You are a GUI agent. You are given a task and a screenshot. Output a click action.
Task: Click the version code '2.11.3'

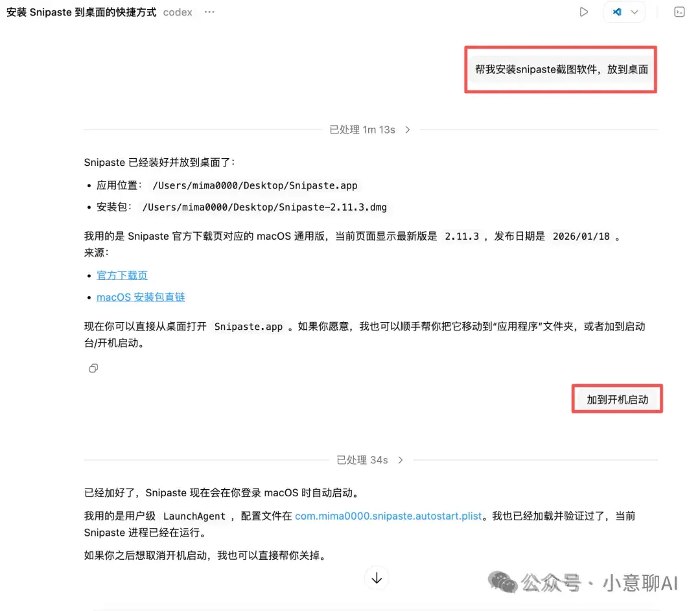461,236
